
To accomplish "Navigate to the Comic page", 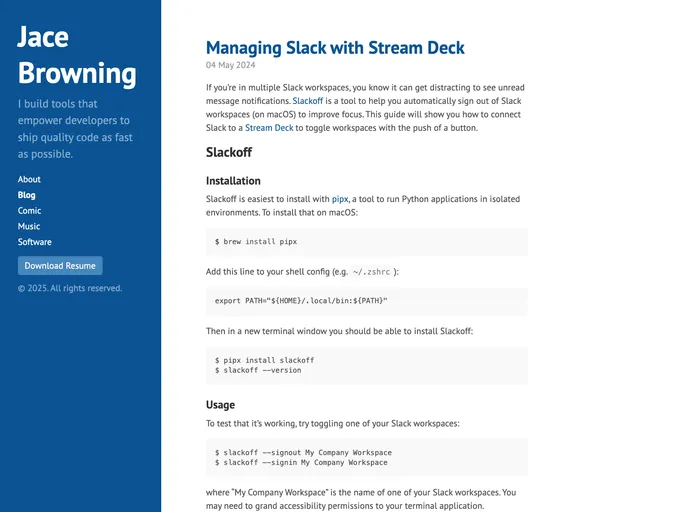I will point(29,211).
